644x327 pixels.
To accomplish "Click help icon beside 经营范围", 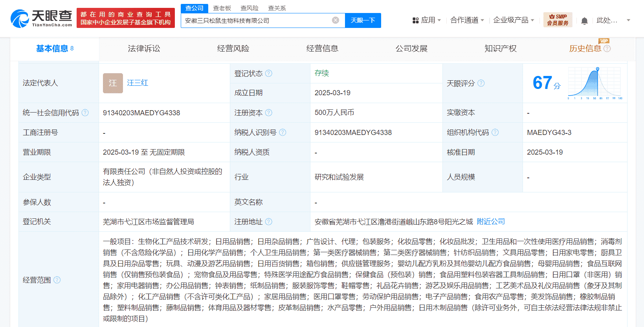I will tap(57, 280).
